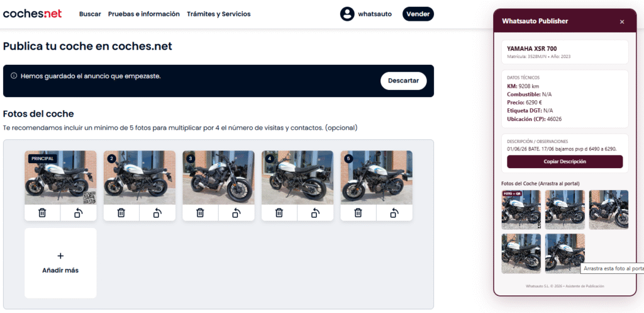Close the Whatsauto Publisher panel
This screenshot has width=644, height=313.
(622, 22)
